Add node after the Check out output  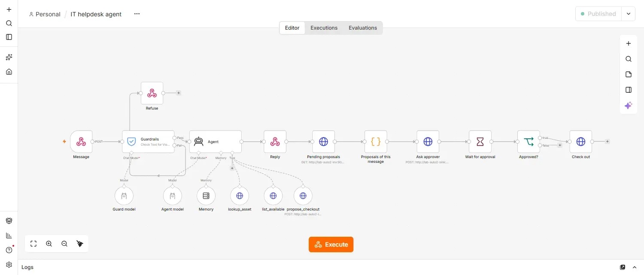[608, 141]
